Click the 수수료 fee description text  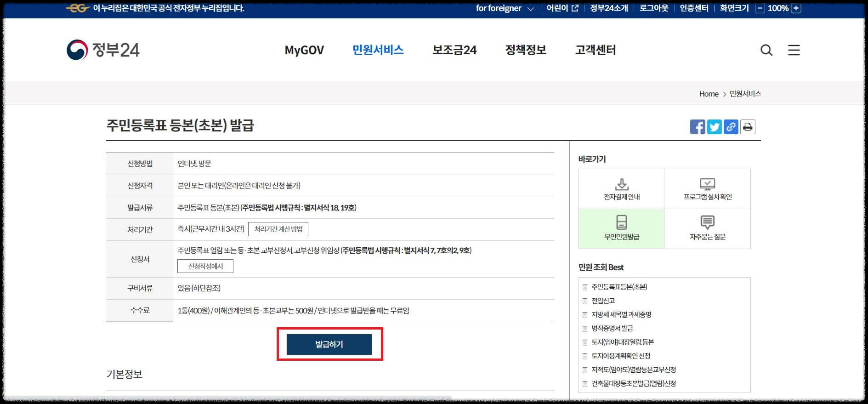tap(293, 311)
